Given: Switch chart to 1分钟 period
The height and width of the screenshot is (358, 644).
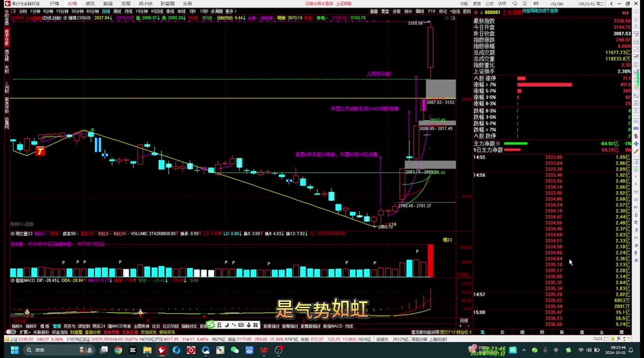Looking at the screenshot, I should click(35, 11).
